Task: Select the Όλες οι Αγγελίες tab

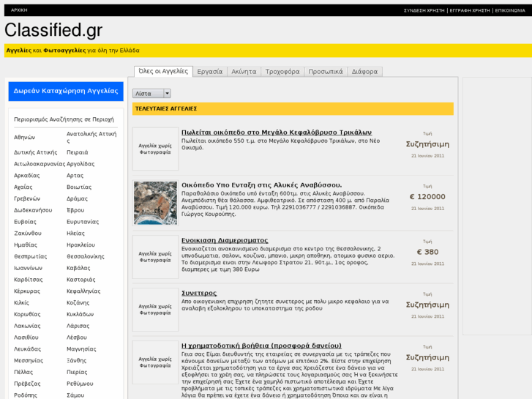Action: pyautogui.click(x=163, y=71)
